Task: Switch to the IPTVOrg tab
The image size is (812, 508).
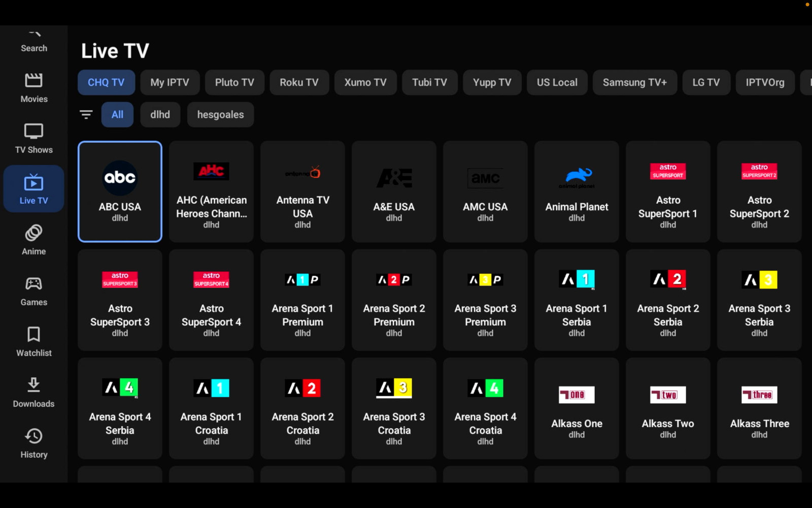Action: (765, 82)
